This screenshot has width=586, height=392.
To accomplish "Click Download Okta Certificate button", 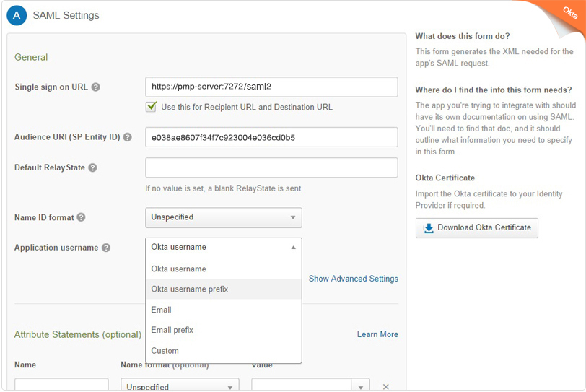I will pyautogui.click(x=477, y=228).
